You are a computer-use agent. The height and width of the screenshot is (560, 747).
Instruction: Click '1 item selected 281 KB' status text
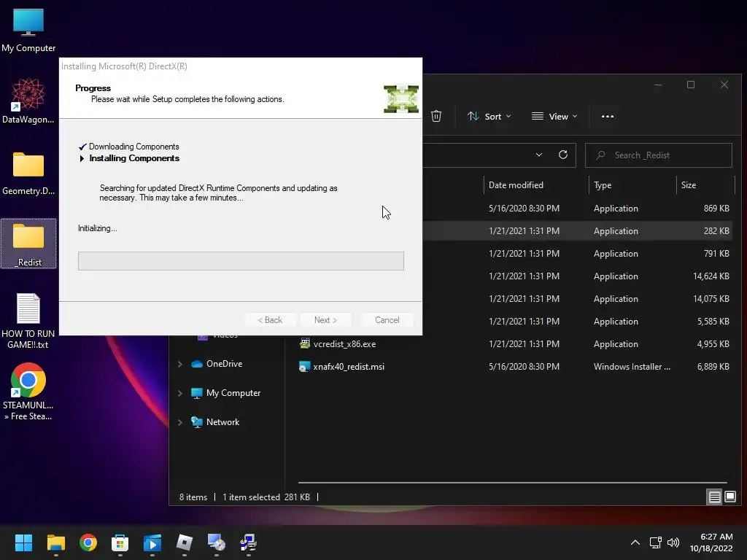coord(266,497)
